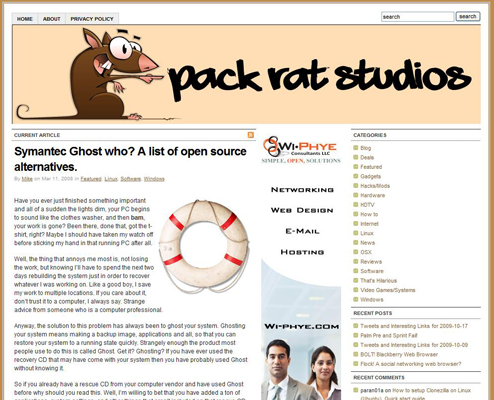The width and height of the screenshot is (494, 400).
Task: Open the Windows category in sidebar
Action: tap(372, 299)
